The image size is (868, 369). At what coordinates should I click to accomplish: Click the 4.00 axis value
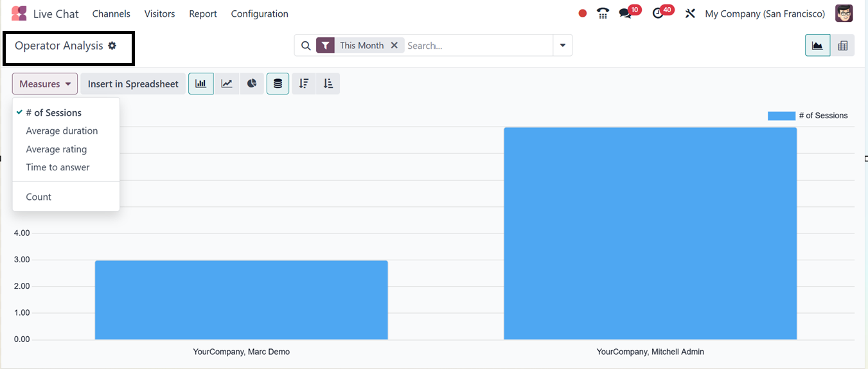pos(22,233)
